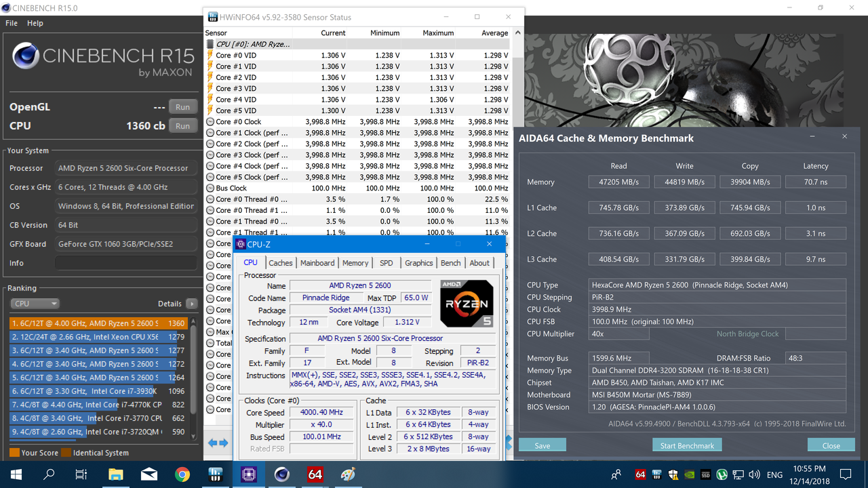Click AIDA64 Memory Read value 47205 MB/s
Screen dimensions: 868x488
coord(618,182)
